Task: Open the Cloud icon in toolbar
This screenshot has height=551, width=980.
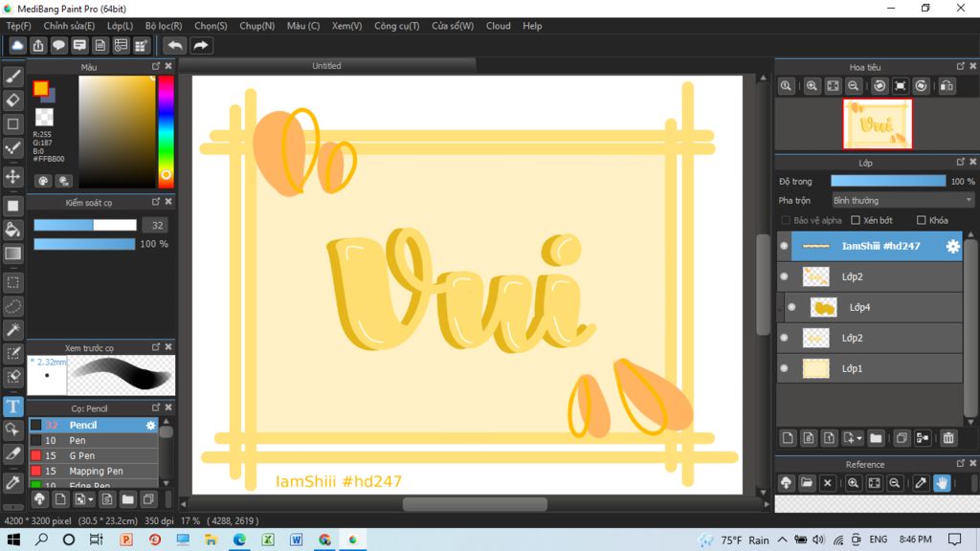Action: [x=17, y=46]
